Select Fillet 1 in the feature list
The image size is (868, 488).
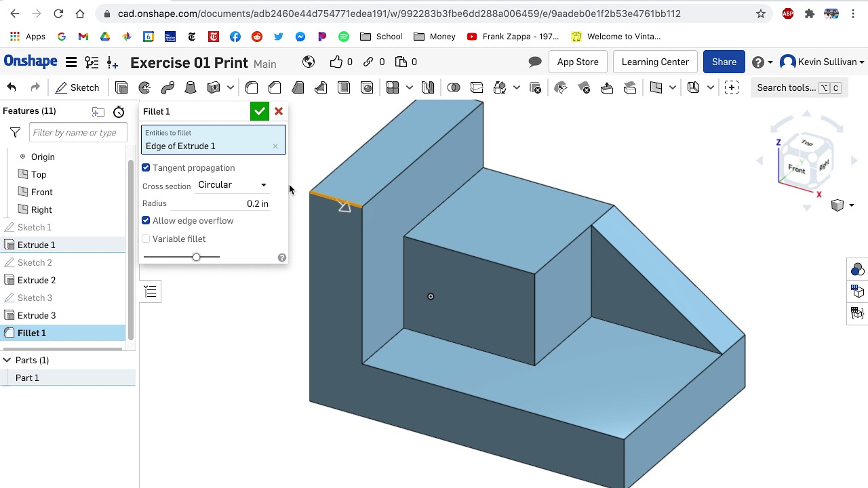(32, 333)
